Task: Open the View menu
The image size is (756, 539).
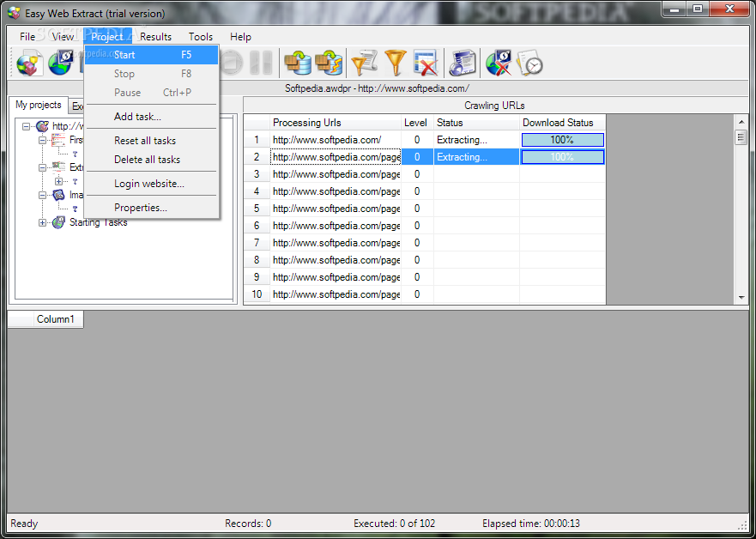Action: coord(63,37)
